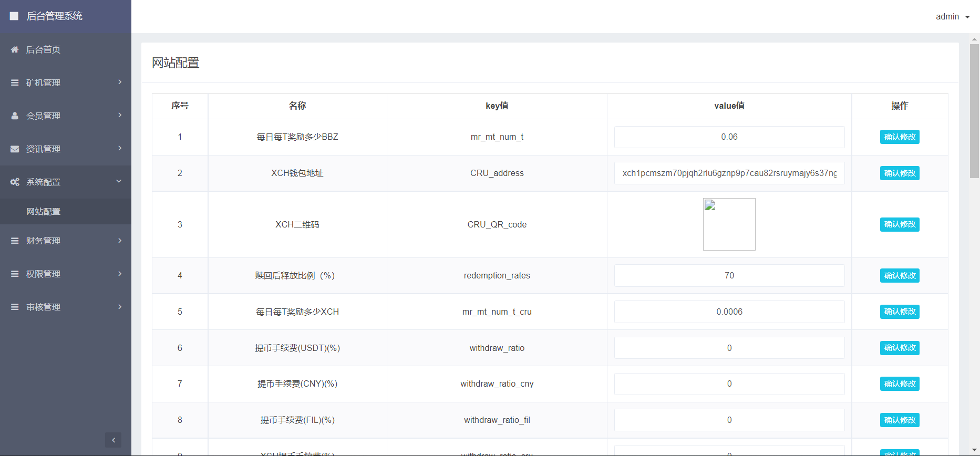Open the admin user dropdown
Image resolution: width=980 pixels, height=456 pixels.
pyautogui.click(x=953, y=17)
